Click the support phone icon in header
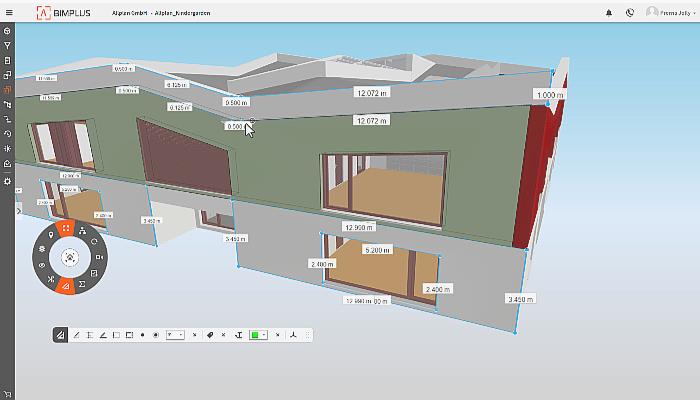700x400 pixels. (x=629, y=13)
